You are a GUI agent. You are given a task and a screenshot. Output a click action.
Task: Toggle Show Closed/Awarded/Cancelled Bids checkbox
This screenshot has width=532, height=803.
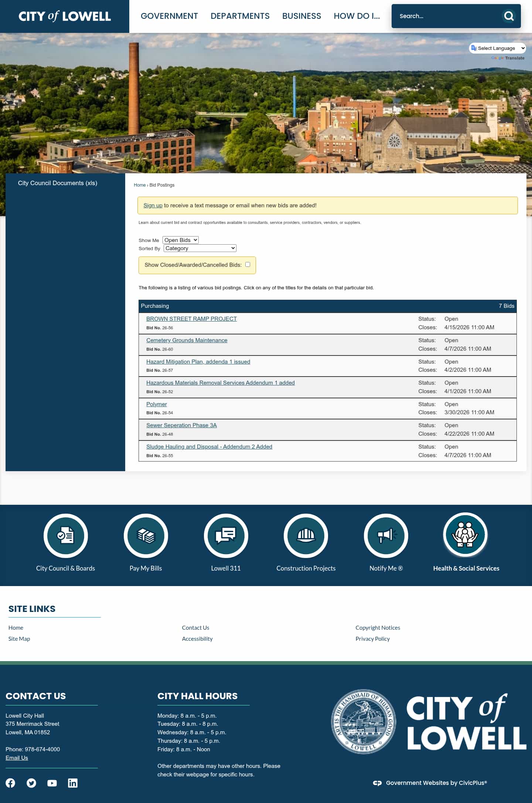pos(248,265)
